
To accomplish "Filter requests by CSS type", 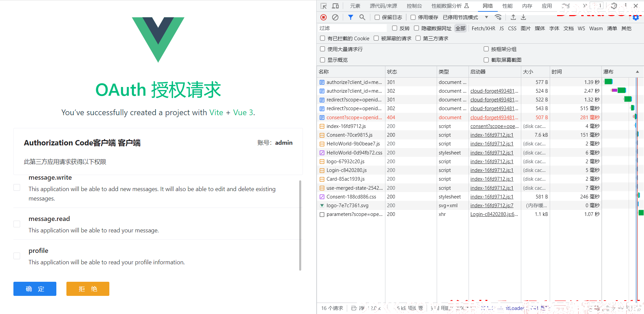I will pos(512,28).
